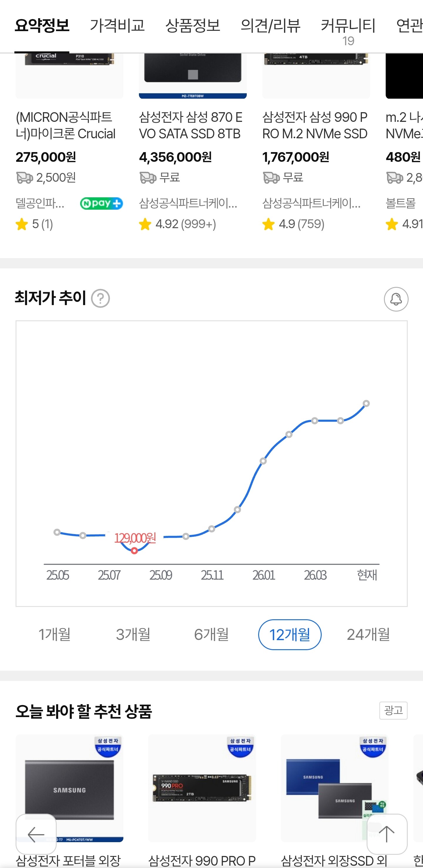Switch to the 의견/리뷰 tab
423x868 pixels.
point(270,26)
